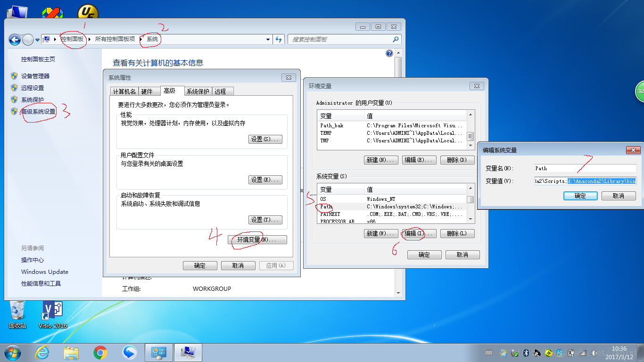Image resolution: width=644 pixels, height=362 pixels.
Task: Expand the chevron after 所有控制面板项
Action: (x=141, y=40)
